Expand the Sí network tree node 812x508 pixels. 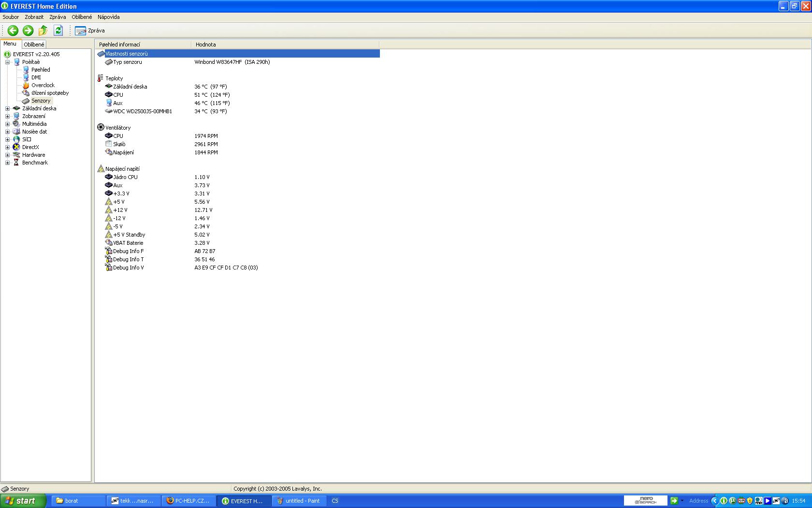coord(7,139)
